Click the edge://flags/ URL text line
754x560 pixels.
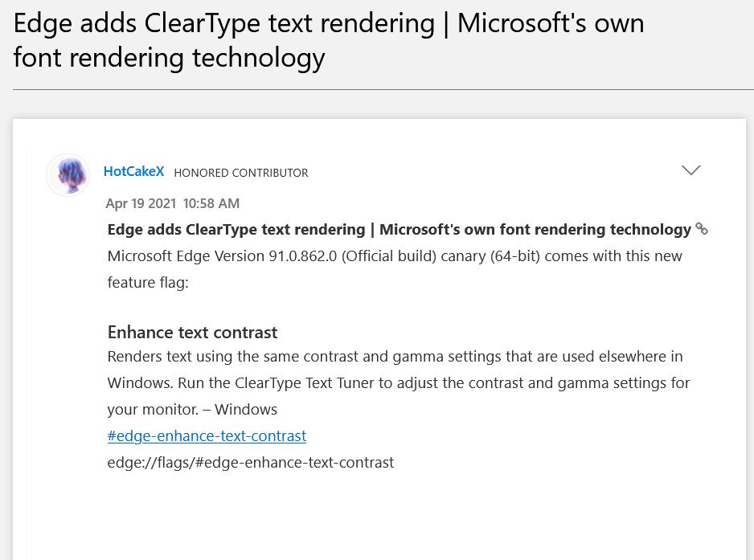coord(250,462)
